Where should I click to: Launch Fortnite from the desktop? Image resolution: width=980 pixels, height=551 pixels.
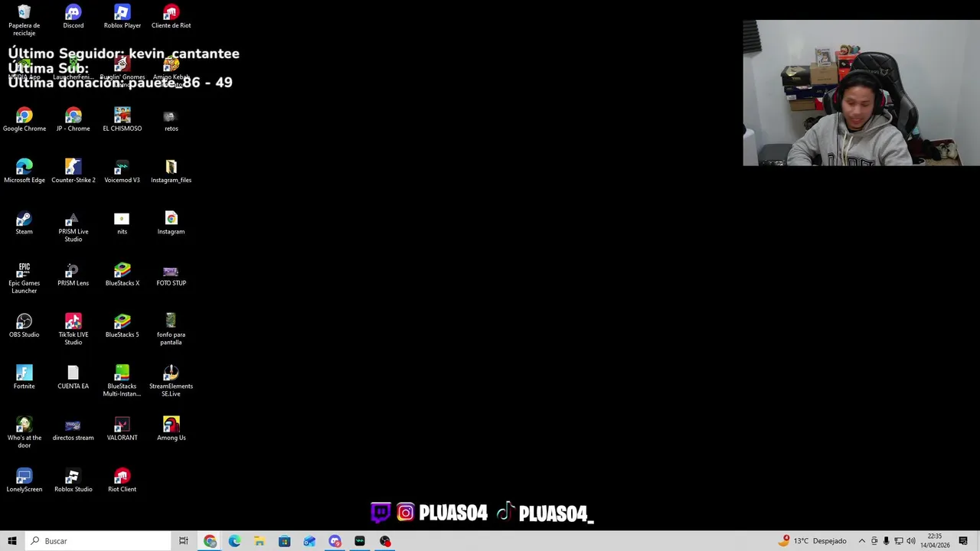[x=24, y=377]
